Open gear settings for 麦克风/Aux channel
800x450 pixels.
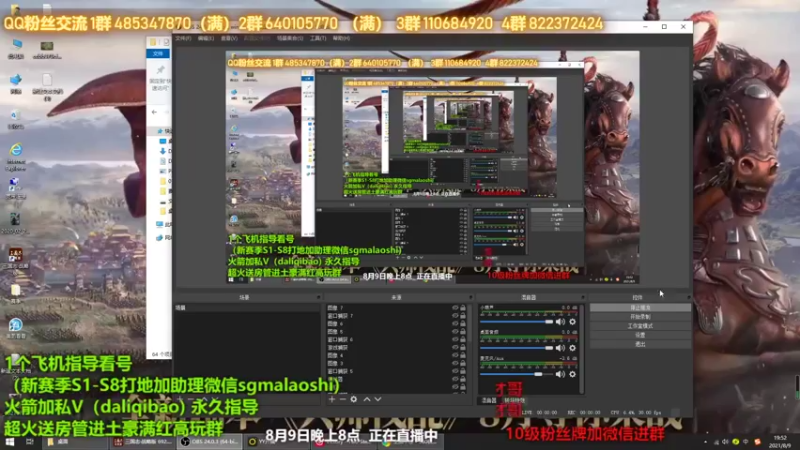coord(572,374)
